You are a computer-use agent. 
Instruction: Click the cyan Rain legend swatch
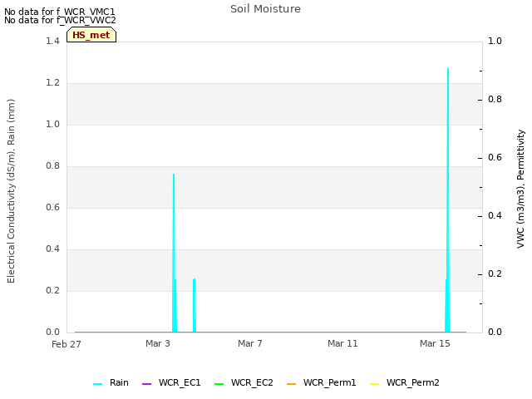[x=98, y=384]
